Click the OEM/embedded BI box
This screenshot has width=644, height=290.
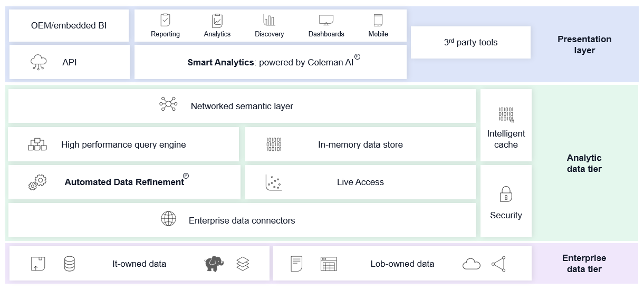pos(69,25)
